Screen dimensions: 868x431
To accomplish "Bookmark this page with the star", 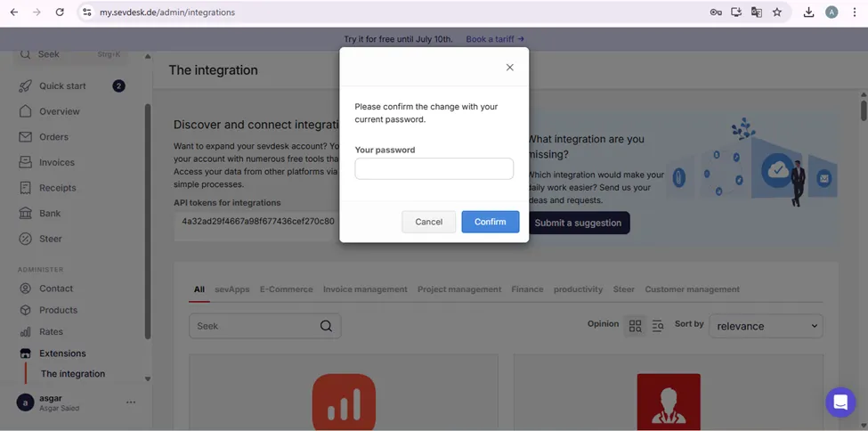I will point(776,12).
